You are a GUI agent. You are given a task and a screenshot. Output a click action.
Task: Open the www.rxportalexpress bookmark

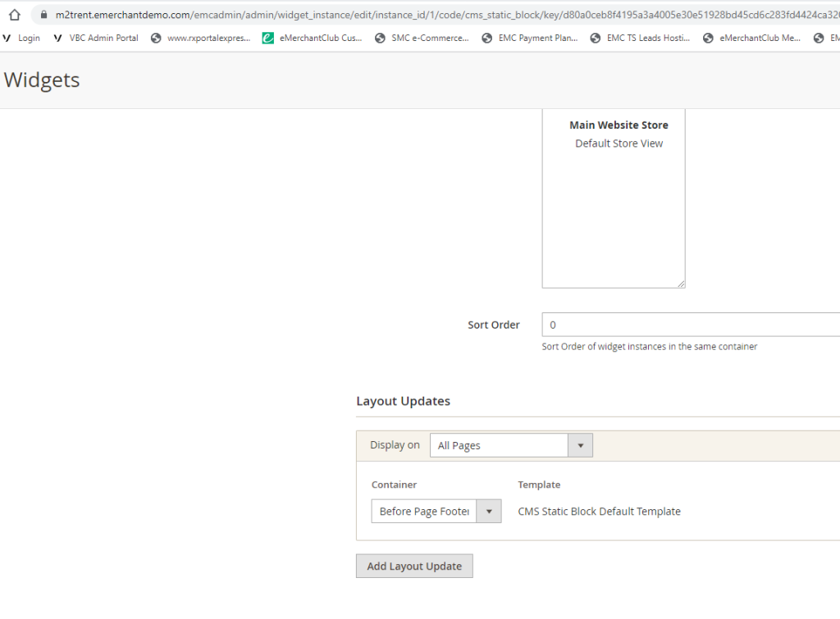pyautogui.click(x=201, y=38)
